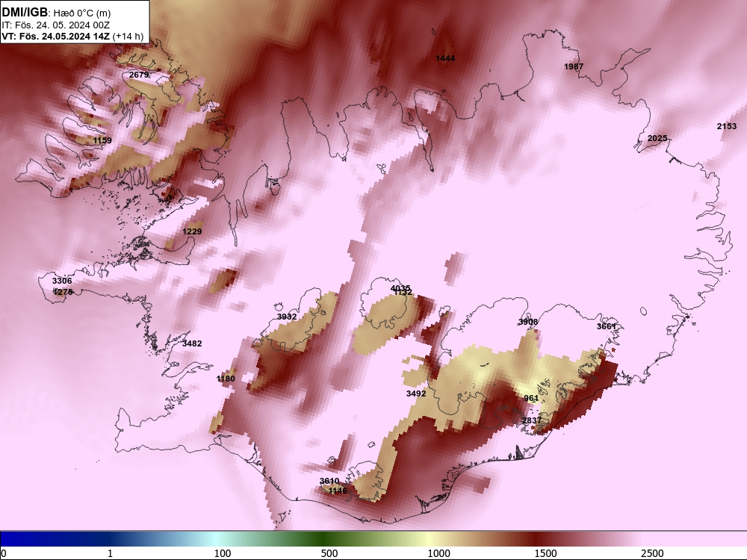Click the 3306 value on Snæfellsnes
747x560 pixels.
point(62,281)
